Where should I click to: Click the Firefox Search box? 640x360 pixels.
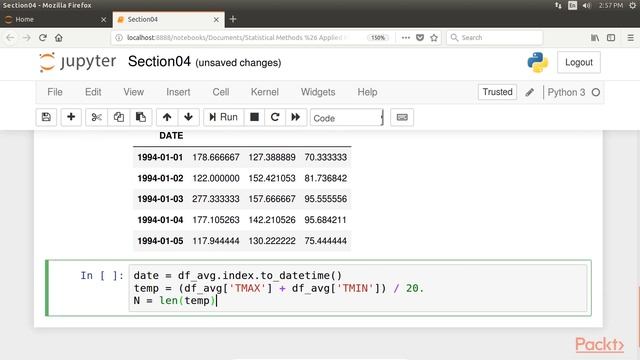(x=495, y=38)
